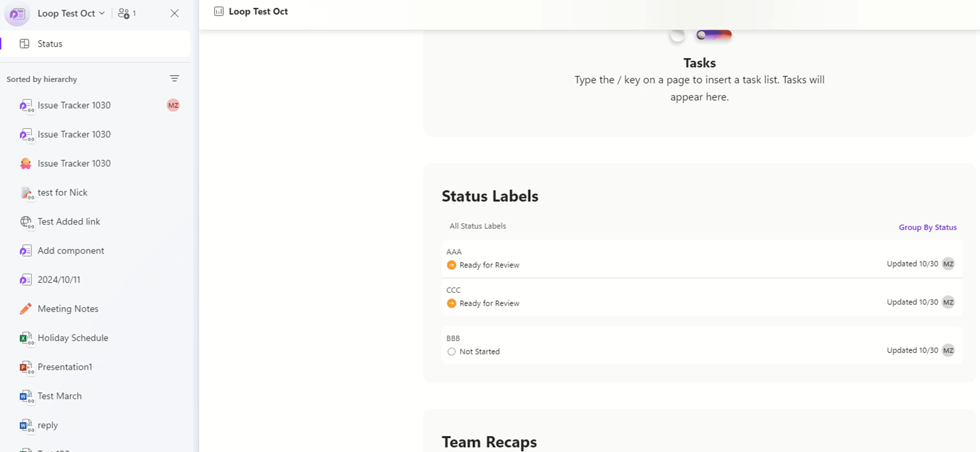980x452 pixels.
Task: Toggle AAA's Ready for Review status indicator
Action: (x=451, y=265)
